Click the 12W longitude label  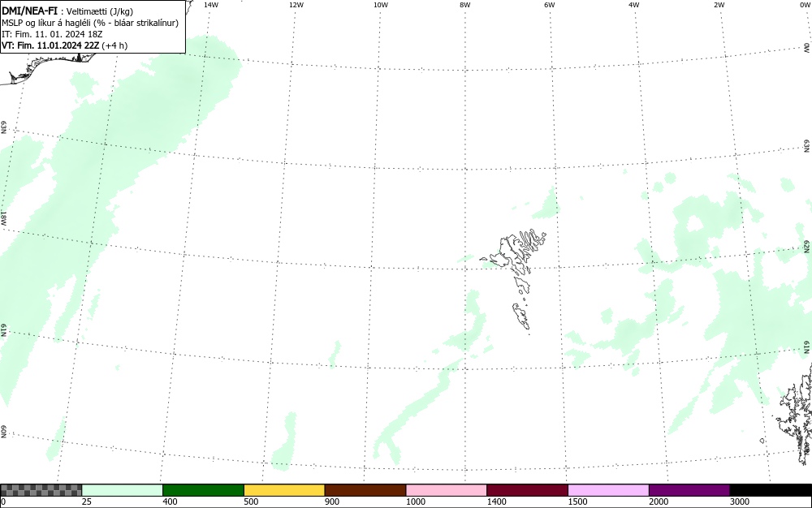click(296, 5)
